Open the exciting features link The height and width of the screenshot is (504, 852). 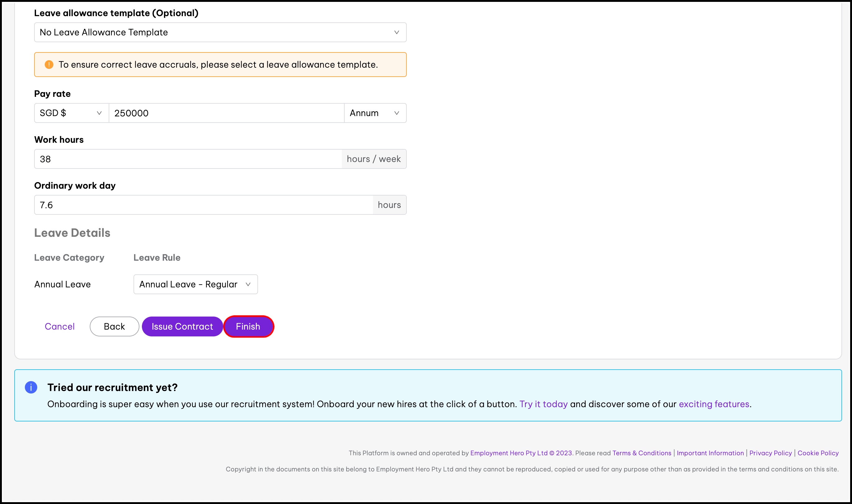714,404
